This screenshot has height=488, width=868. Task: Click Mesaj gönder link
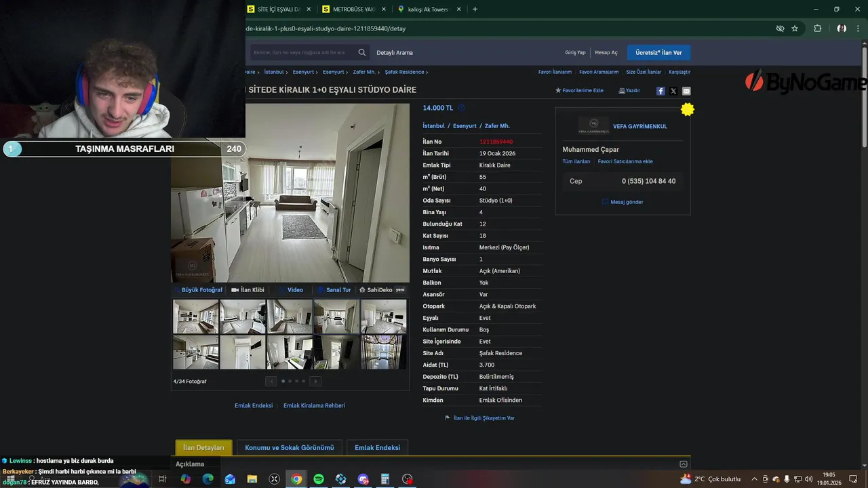[x=623, y=202]
